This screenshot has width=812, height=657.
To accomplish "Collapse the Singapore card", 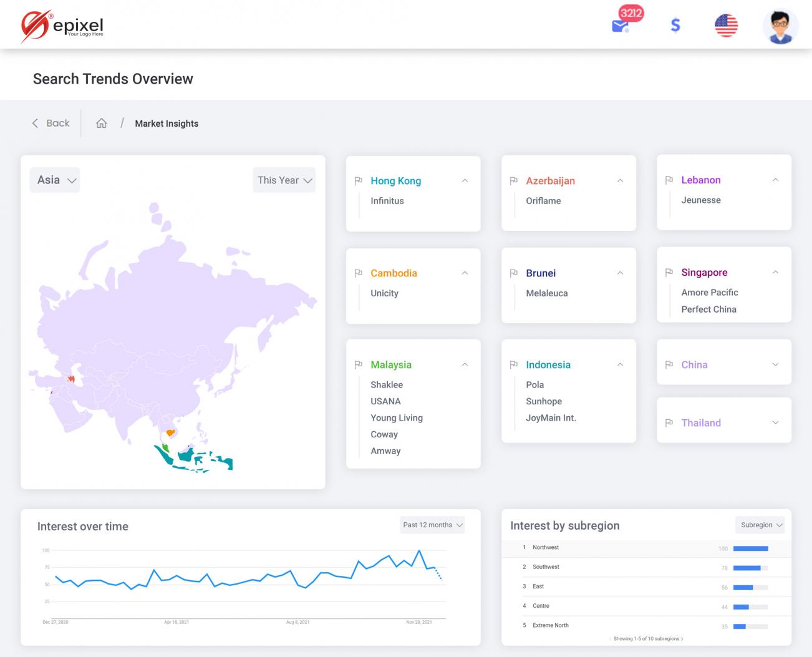I will click(775, 273).
